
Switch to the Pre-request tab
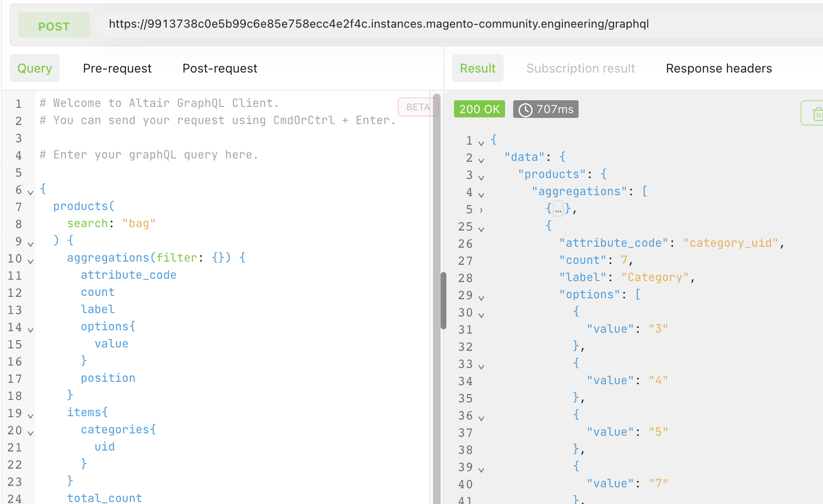click(x=117, y=68)
